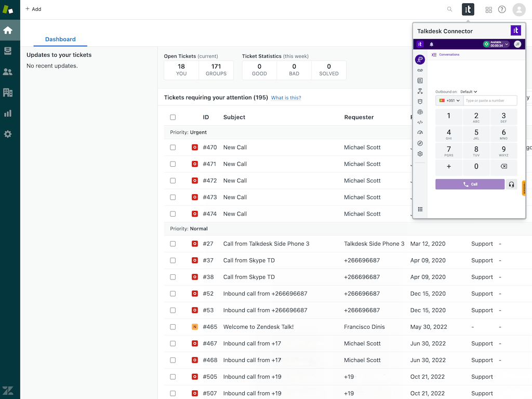
Task: Open the +351 country code dropdown
Action: pos(450,101)
